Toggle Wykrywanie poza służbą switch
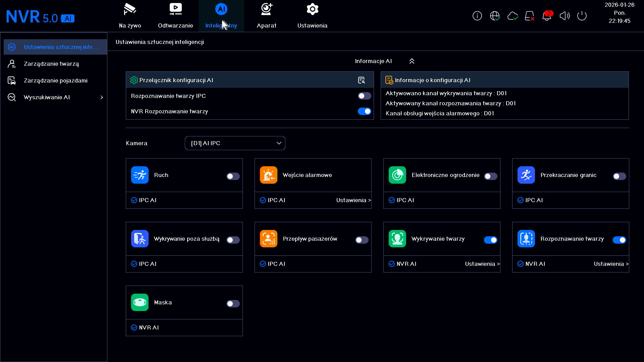 tap(233, 240)
